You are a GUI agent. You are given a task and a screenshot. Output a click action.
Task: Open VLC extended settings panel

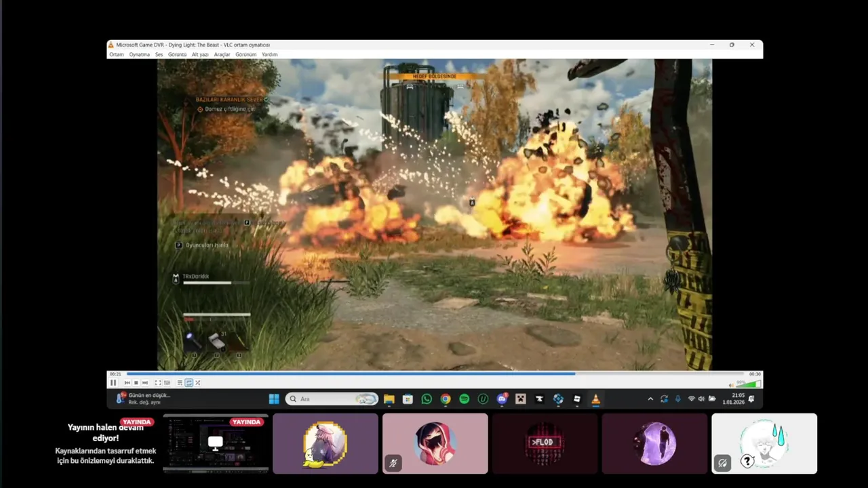pos(167,383)
